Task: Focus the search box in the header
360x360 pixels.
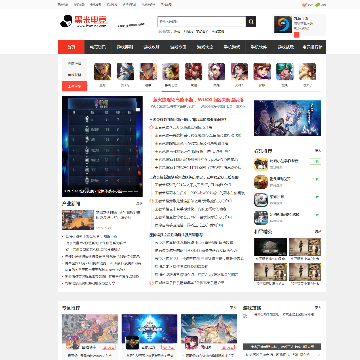Action: pyautogui.click(x=202, y=22)
